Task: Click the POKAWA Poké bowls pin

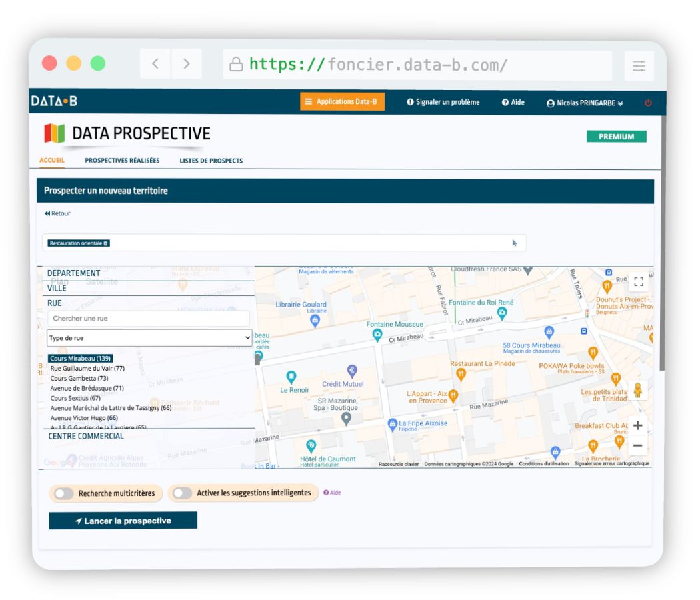Action: (x=593, y=353)
